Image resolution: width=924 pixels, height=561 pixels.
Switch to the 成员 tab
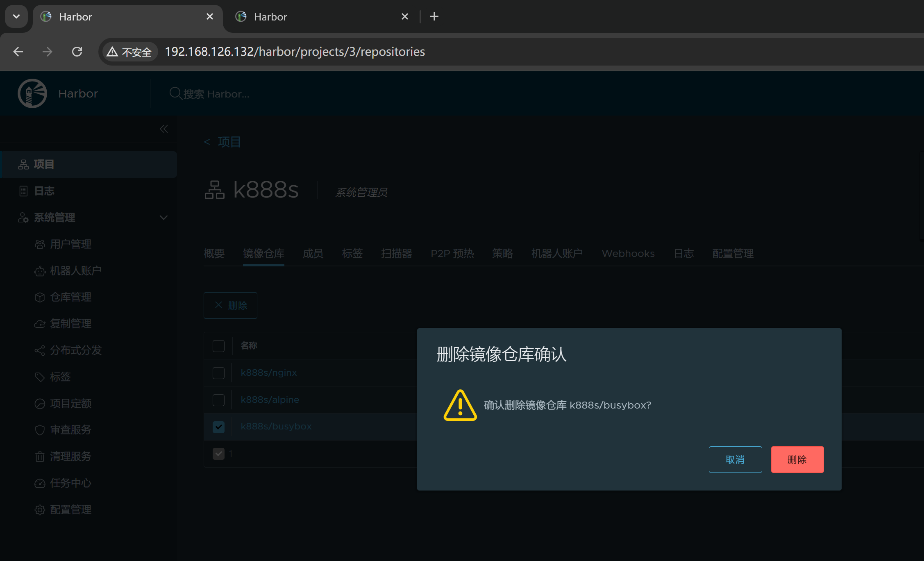tap(313, 254)
